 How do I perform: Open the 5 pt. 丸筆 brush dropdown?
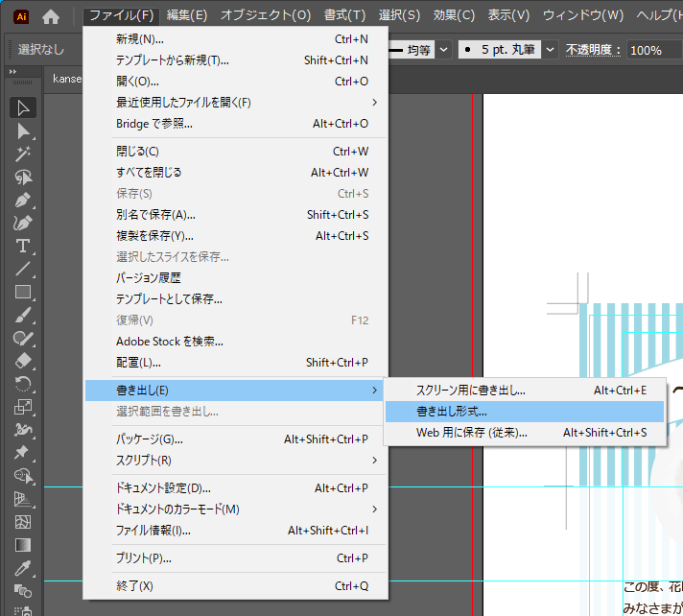pos(551,49)
